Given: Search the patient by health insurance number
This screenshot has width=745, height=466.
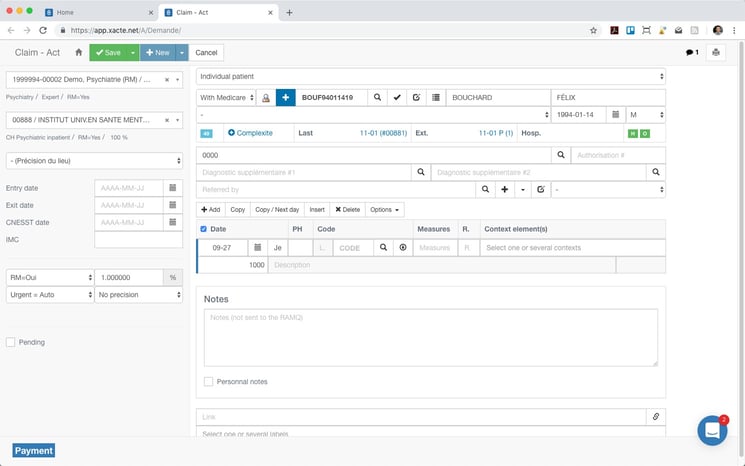Looking at the screenshot, I should (x=377, y=97).
